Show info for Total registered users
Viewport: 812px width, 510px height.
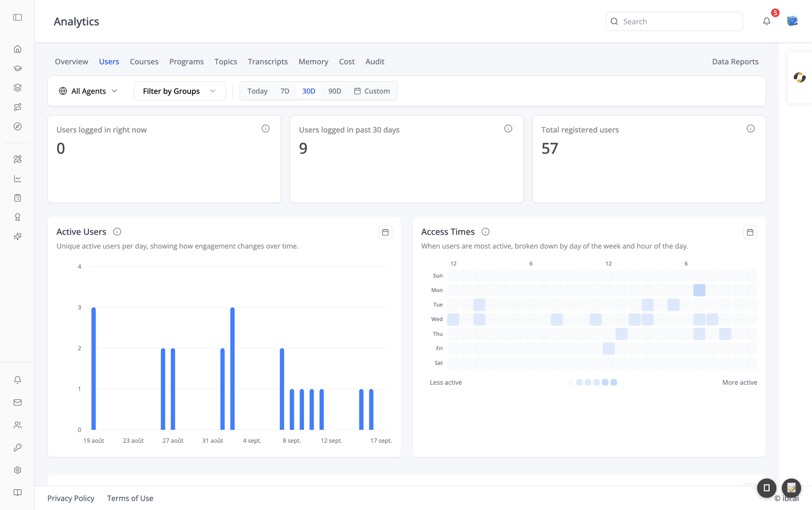click(750, 129)
